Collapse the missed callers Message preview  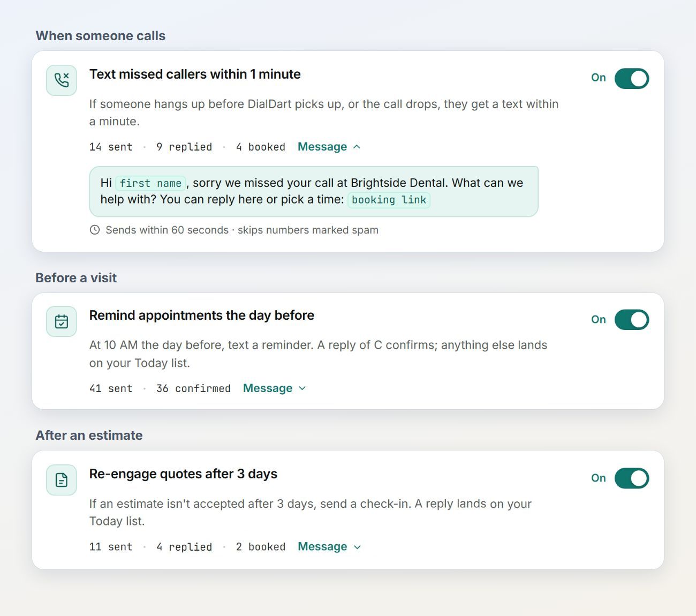pos(329,147)
